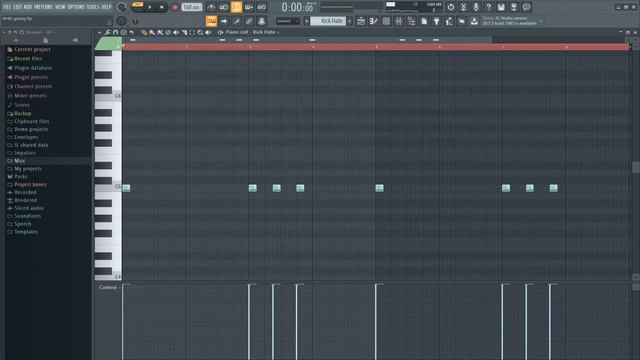Adjust the small master pitch knob
The width and height of the screenshot is (640, 360).
tap(122, 21)
